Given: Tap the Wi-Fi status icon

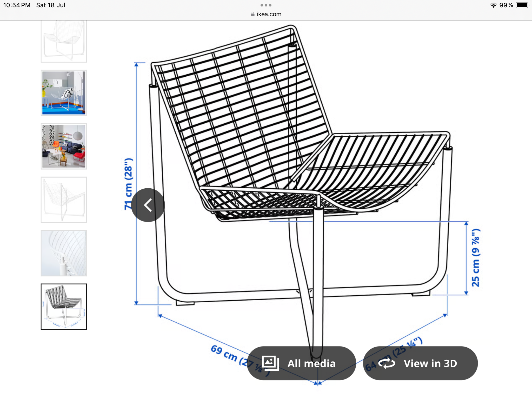Looking at the screenshot, I should (493, 5).
